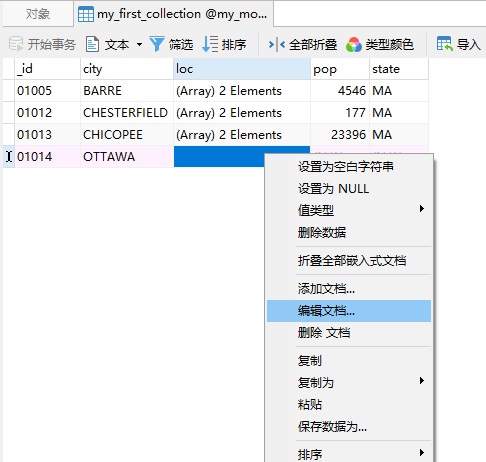Expand the text (文本) view dropdown arrow
Image resolution: width=486 pixels, height=462 pixels.
click(139, 44)
